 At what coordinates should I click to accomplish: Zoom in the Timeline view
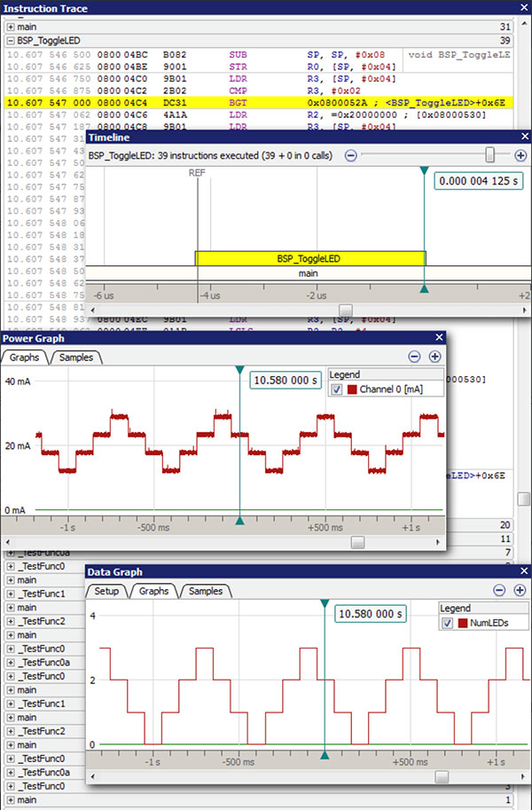coord(520,155)
